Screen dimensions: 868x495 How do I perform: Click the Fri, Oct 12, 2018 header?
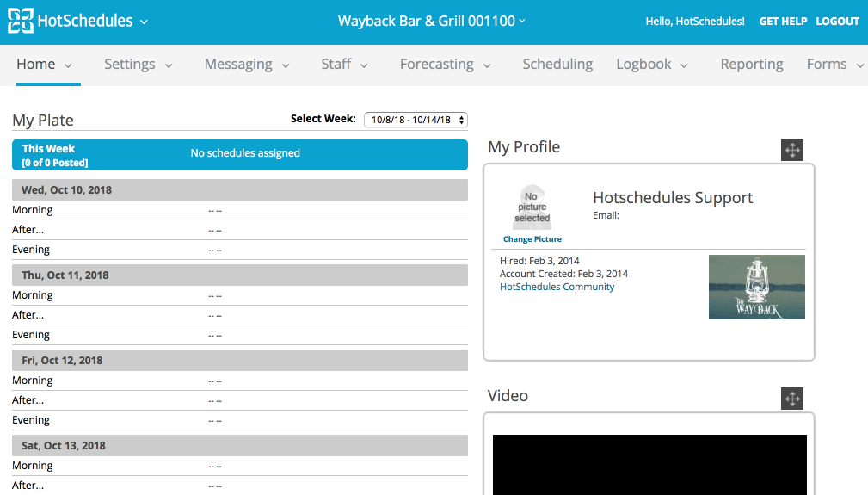(240, 361)
